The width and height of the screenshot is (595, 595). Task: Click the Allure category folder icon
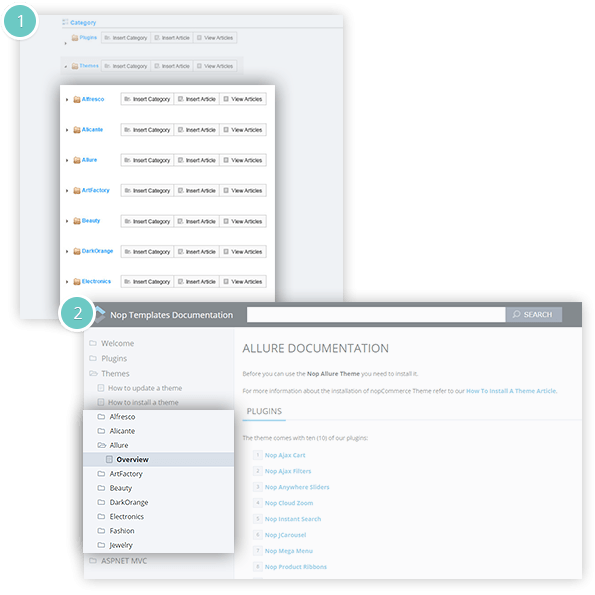tap(77, 160)
